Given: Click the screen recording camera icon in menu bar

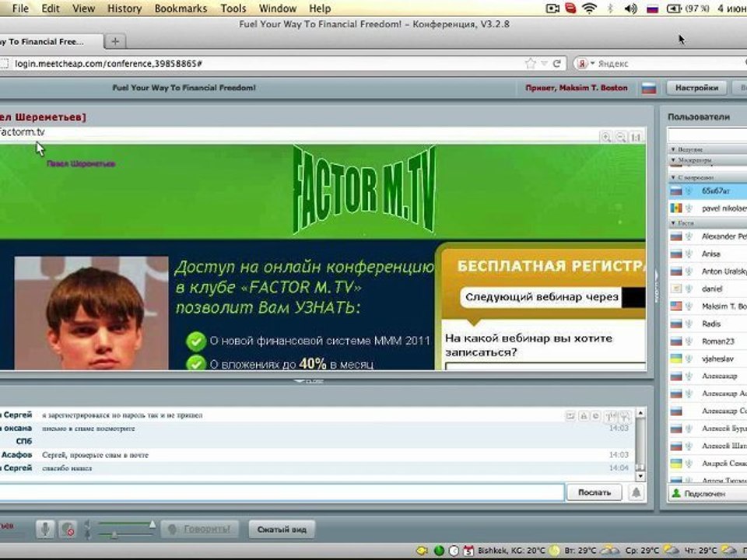Looking at the screenshot, I should pos(552,8).
